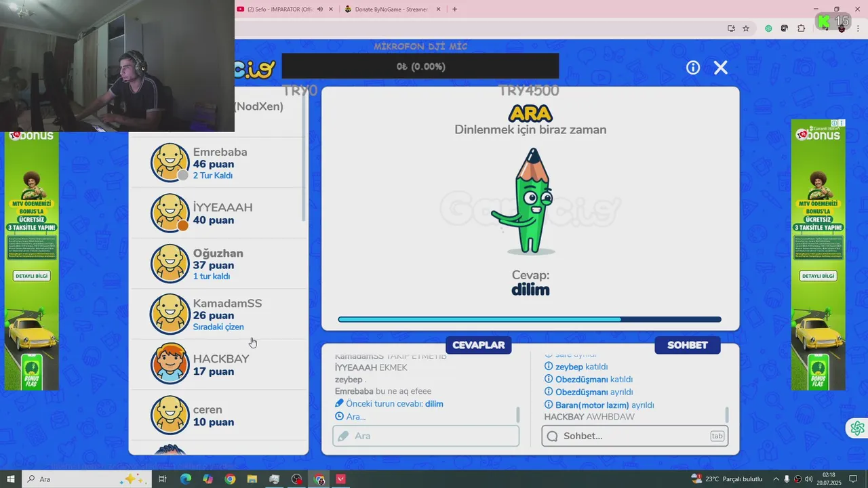Click the install app icon in address bar
Screen dimensions: 868x488
pyautogui.click(x=731, y=28)
